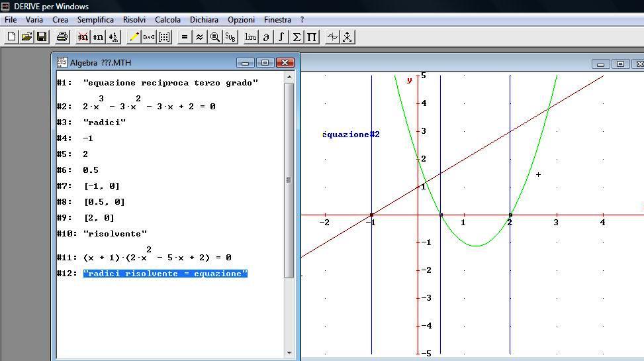Open the Calcola menu
This screenshot has height=361, width=644.
(x=167, y=20)
